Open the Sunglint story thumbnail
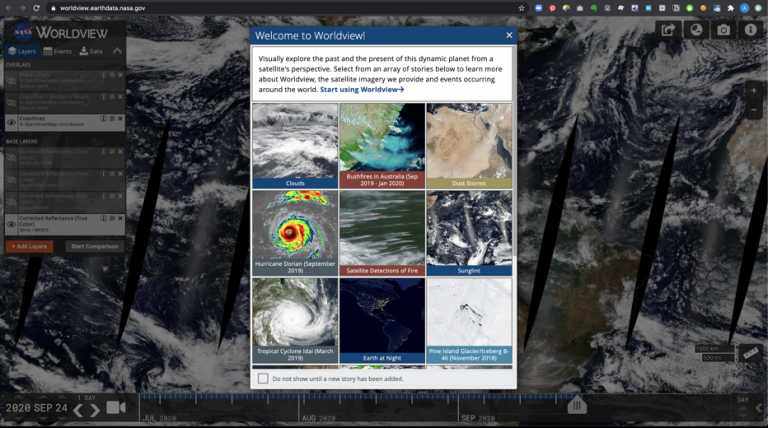 469,233
